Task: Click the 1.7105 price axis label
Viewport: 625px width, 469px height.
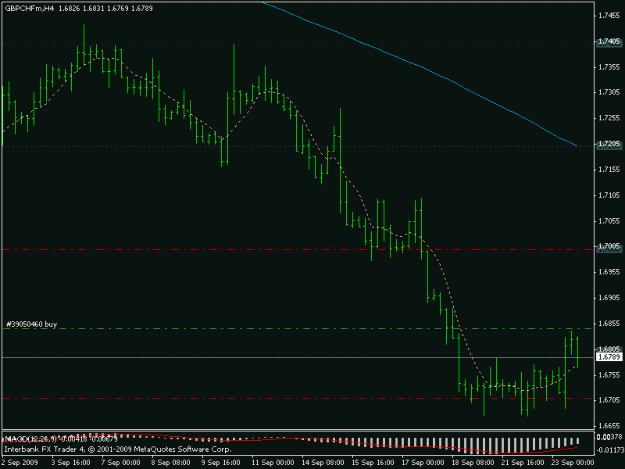Action: click(609, 195)
